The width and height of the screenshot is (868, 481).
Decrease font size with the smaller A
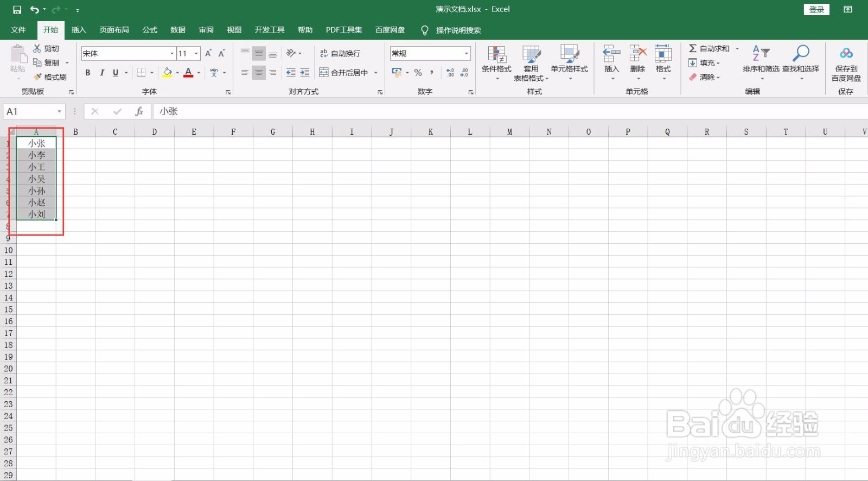click(221, 53)
